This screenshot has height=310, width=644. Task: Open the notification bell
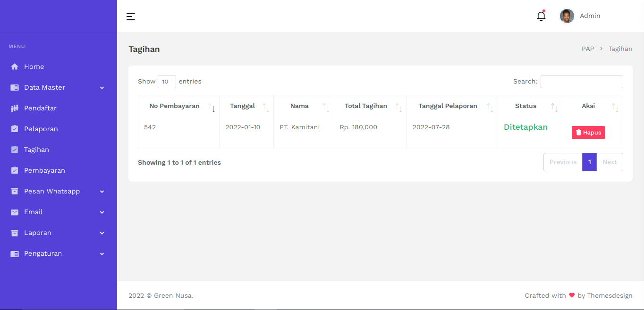click(x=541, y=16)
